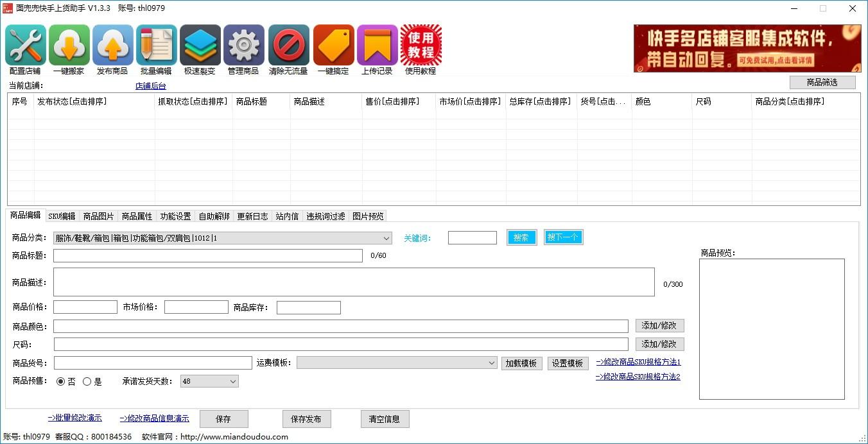The width and height of the screenshot is (868, 444).
Task: Click the 关键词 input field
Action: click(473, 238)
